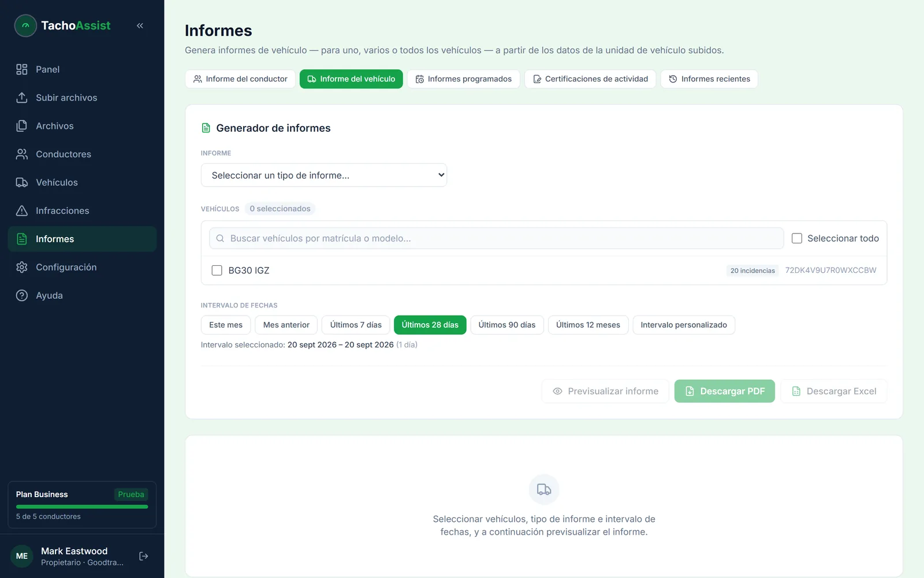This screenshot has width=924, height=578.
Task: Click the plan usage progress bar
Action: click(x=82, y=506)
